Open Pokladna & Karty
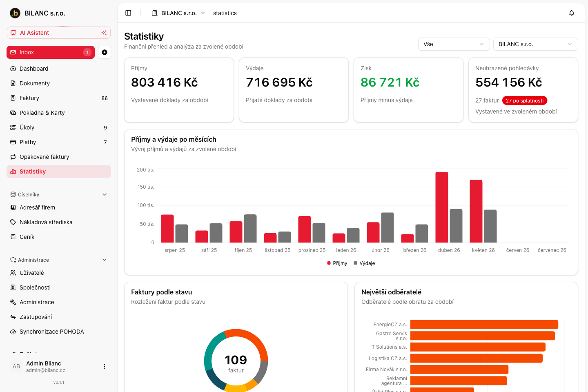Image resolution: width=588 pixels, height=392 pixels. click(x=59, y=113)
